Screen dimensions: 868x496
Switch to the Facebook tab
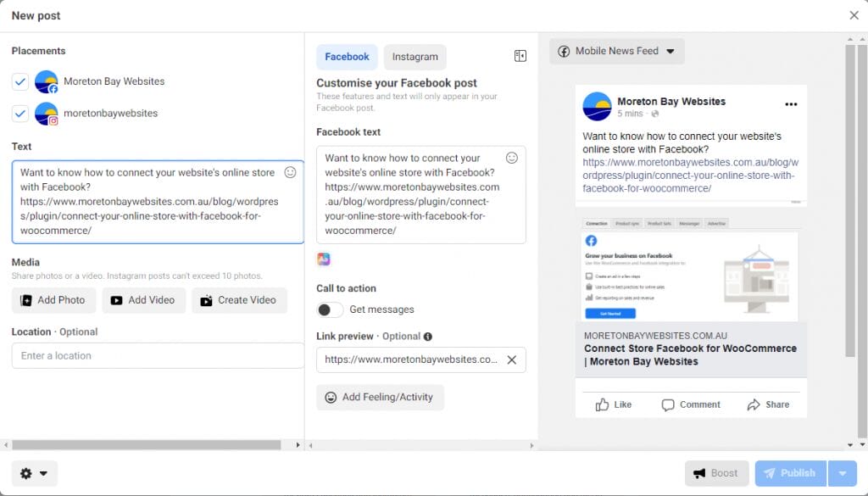tap(347, 57)
